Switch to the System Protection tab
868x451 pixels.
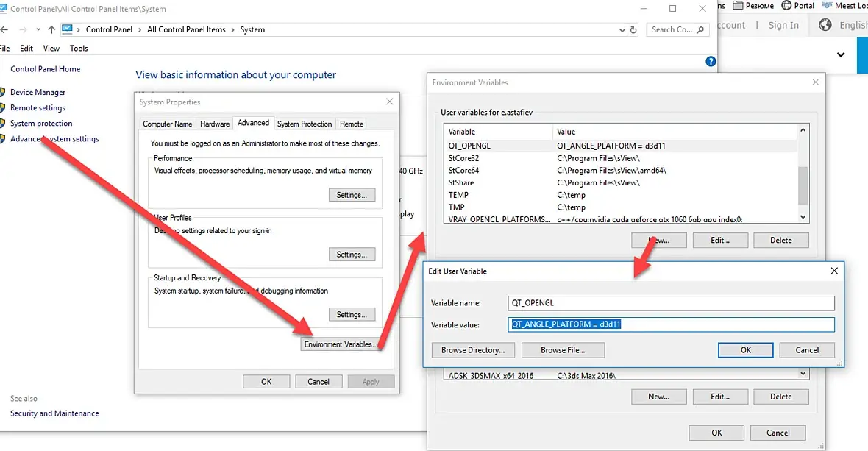pos(305,124)
